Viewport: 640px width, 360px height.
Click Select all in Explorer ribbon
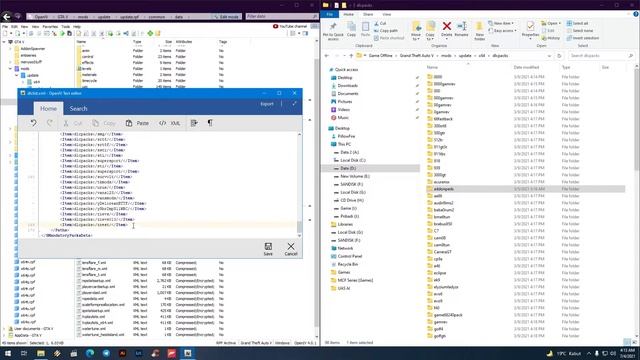(x=578, y=23)
